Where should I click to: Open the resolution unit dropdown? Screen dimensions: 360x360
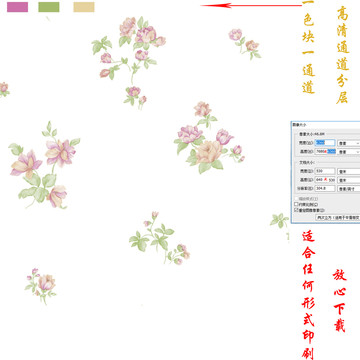(349, 189)
